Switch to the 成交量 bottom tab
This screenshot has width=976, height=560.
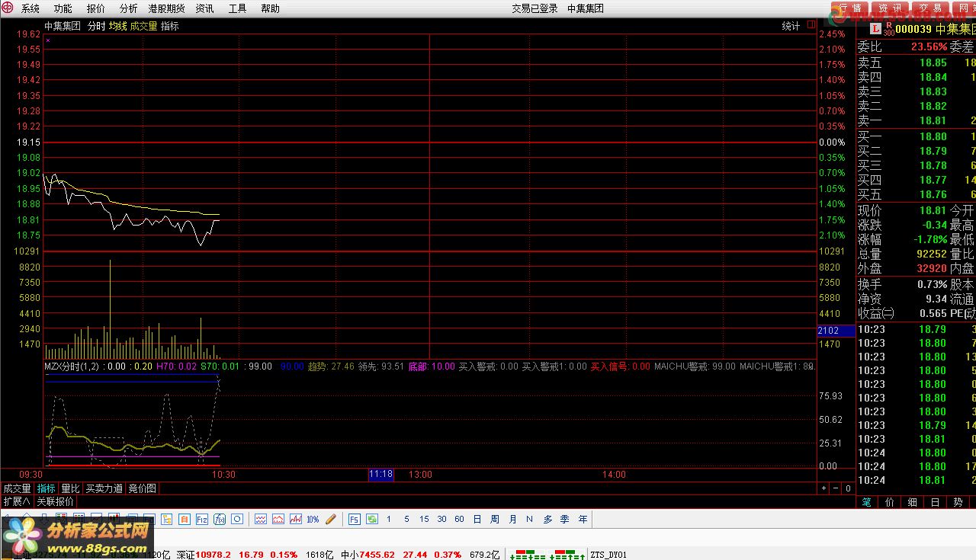click(x=17, y=488)
